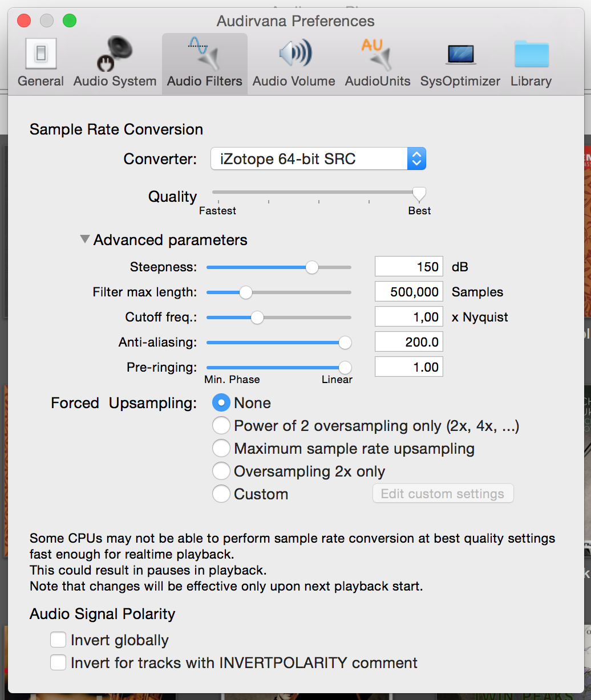Open the Library folder icon
The width and height of the screenshot is (591, 700).
[531, 54]
